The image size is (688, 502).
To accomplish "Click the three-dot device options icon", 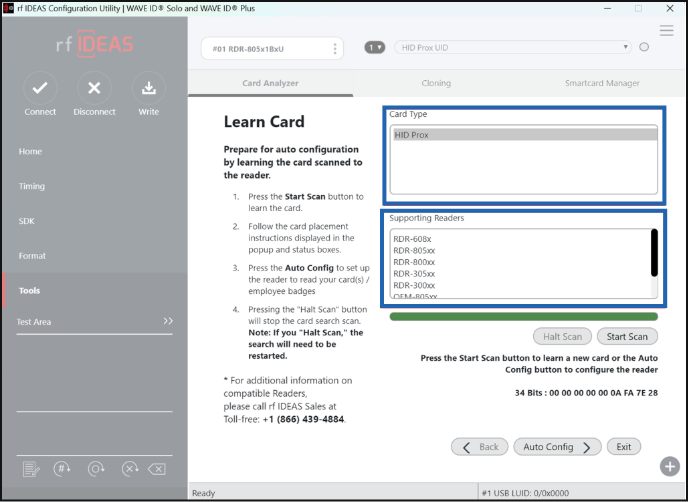I will [335, 49].
